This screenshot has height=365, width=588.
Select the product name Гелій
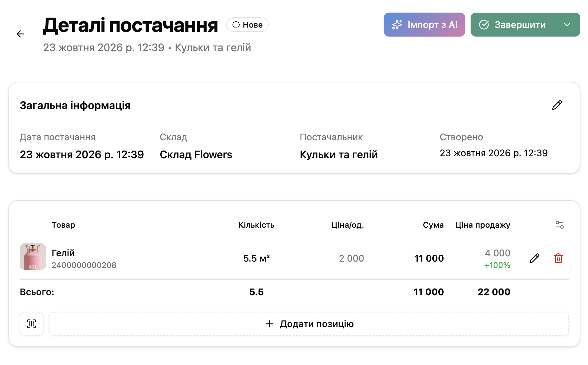coord(63,253)
